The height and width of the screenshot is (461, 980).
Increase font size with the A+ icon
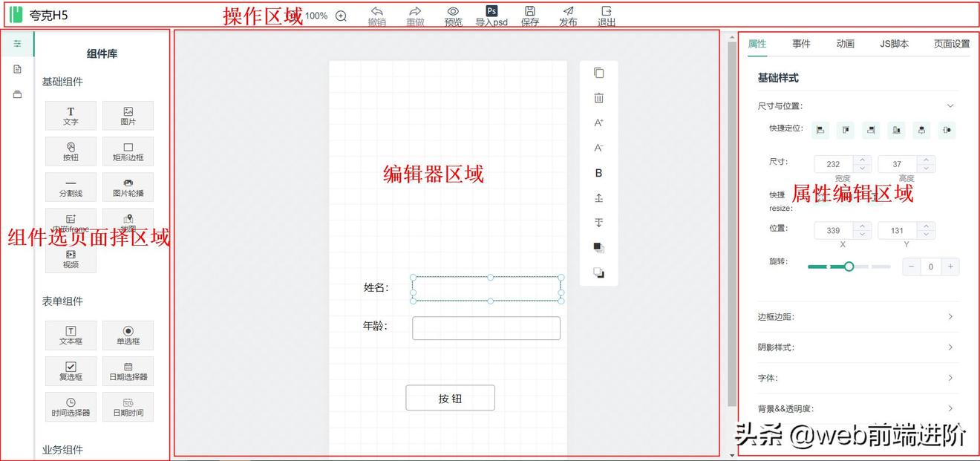[599, 122]
